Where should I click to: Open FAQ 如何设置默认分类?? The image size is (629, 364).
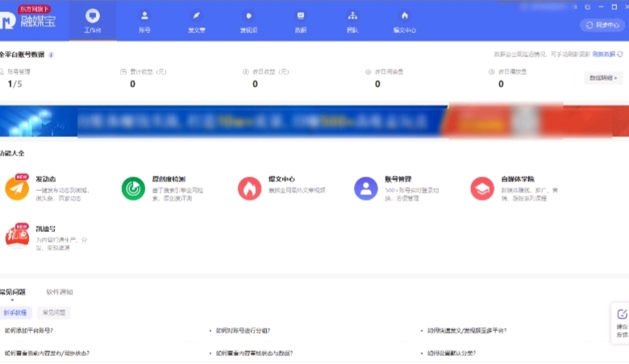click(452, 354)
